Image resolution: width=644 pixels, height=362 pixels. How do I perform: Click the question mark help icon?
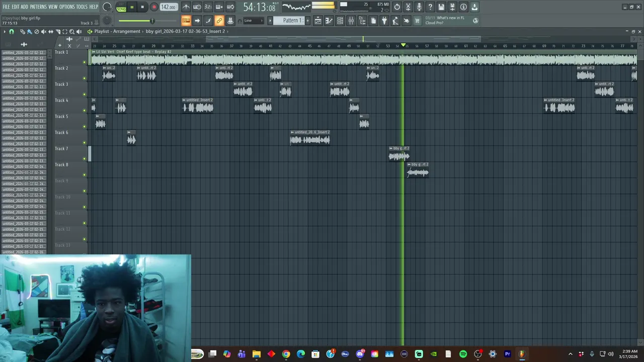[430, 7]
